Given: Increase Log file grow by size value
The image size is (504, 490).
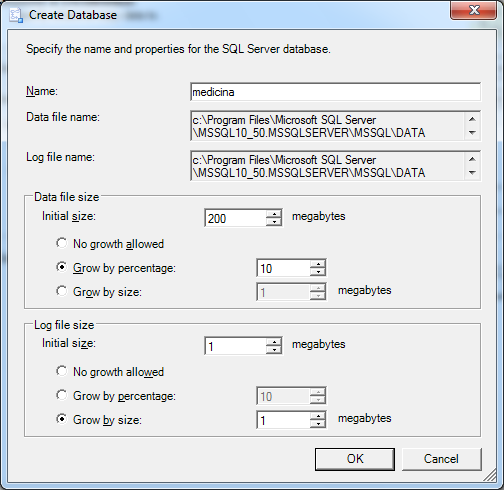Looking at the screenshot, I should click(x=318, y=416).
